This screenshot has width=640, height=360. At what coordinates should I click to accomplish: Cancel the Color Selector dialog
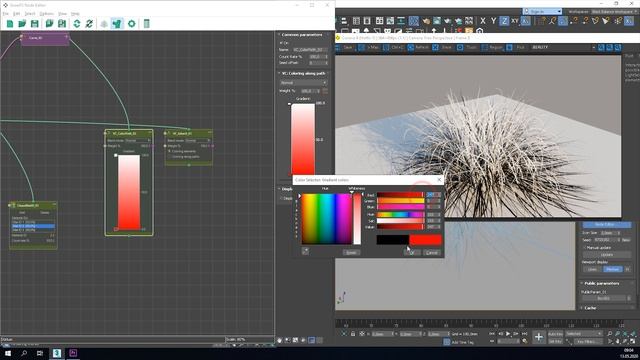[432, 253]
